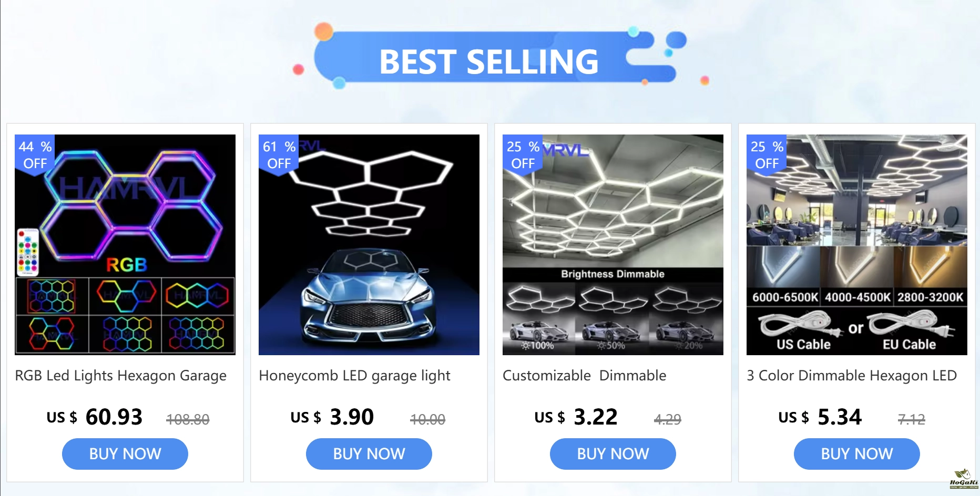Buy the Honeycomb LED garage light
Image resolution: width=980 pixels, height=496 pixels.
click(x=369, y=454)
